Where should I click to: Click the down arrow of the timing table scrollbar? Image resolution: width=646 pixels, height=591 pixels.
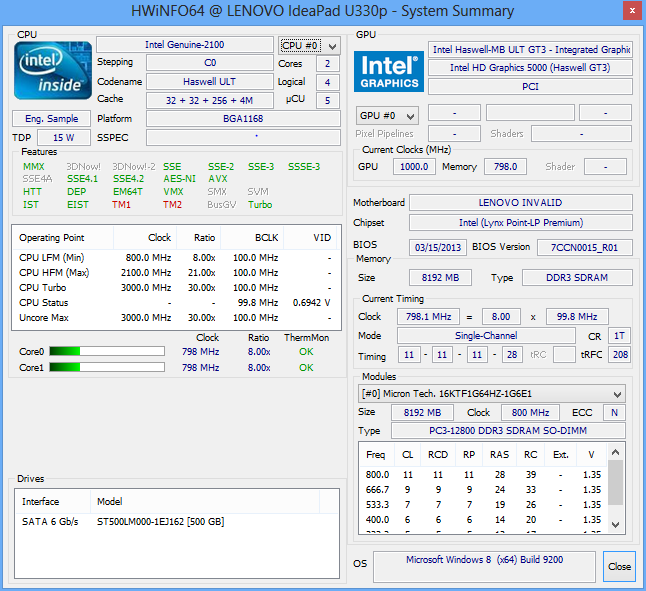coord(617,525)
